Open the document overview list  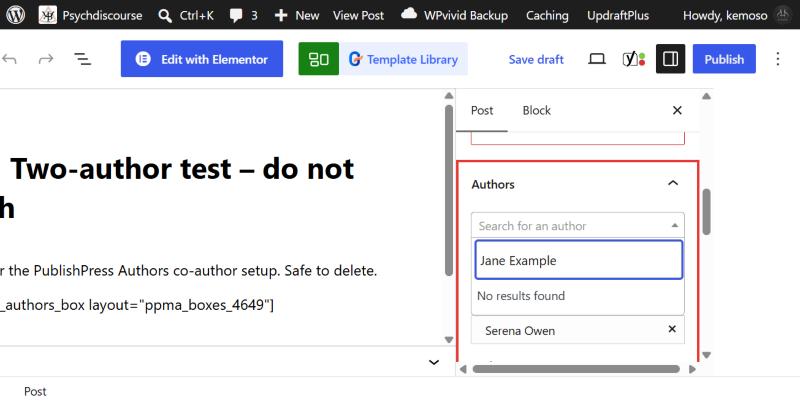pos(83,59)
